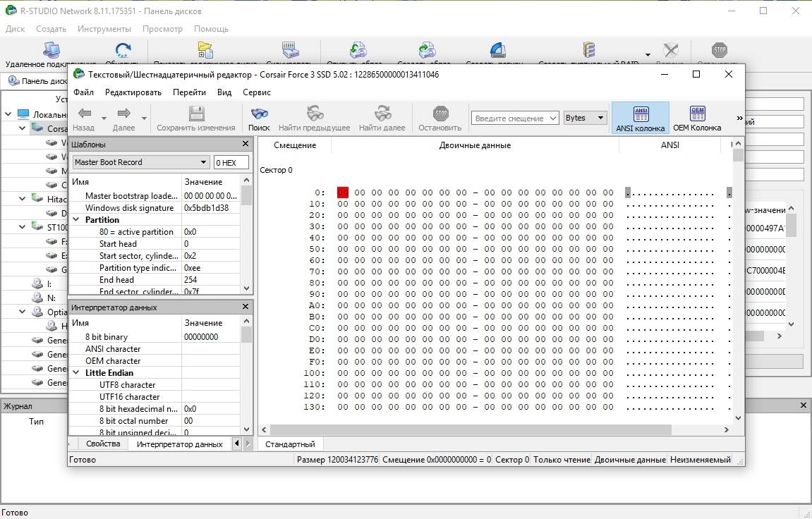Close the Интерпретатор данных panel

coord(246,307)
